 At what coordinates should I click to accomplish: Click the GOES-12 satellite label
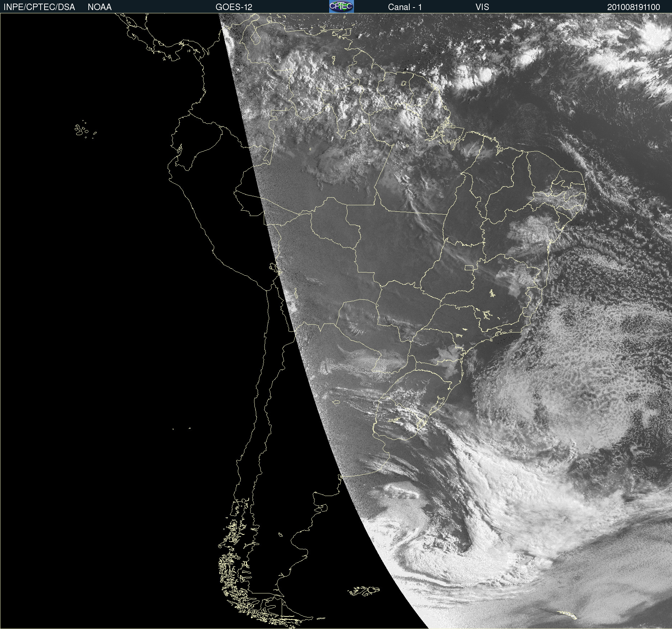pyautogui.click(x=234, y=7)
